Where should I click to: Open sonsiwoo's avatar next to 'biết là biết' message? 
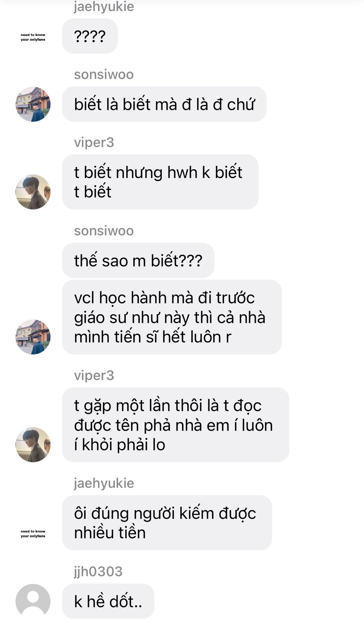pos(33,104)
